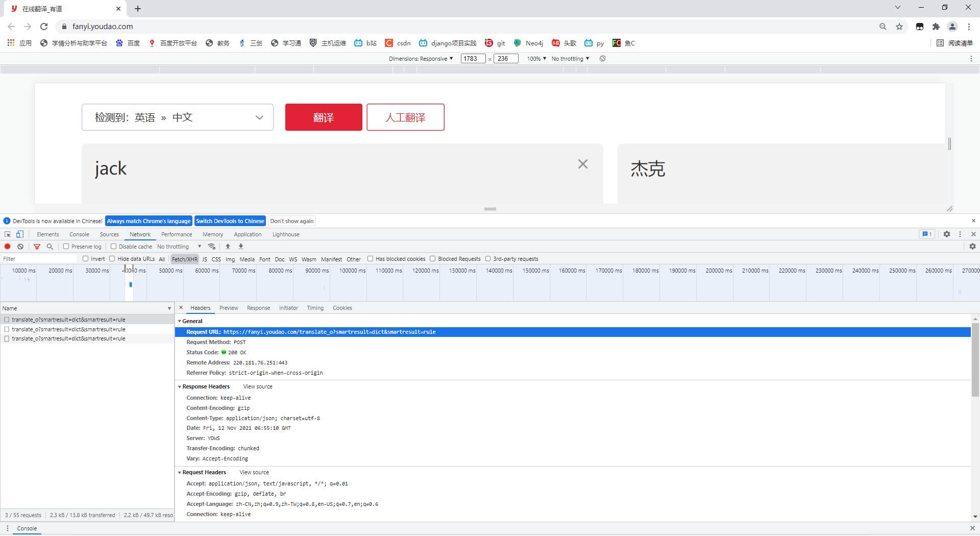Click Switch DevTools to Chinese
The width and height of the screenshot is (980, 536).
pos(230,221)
